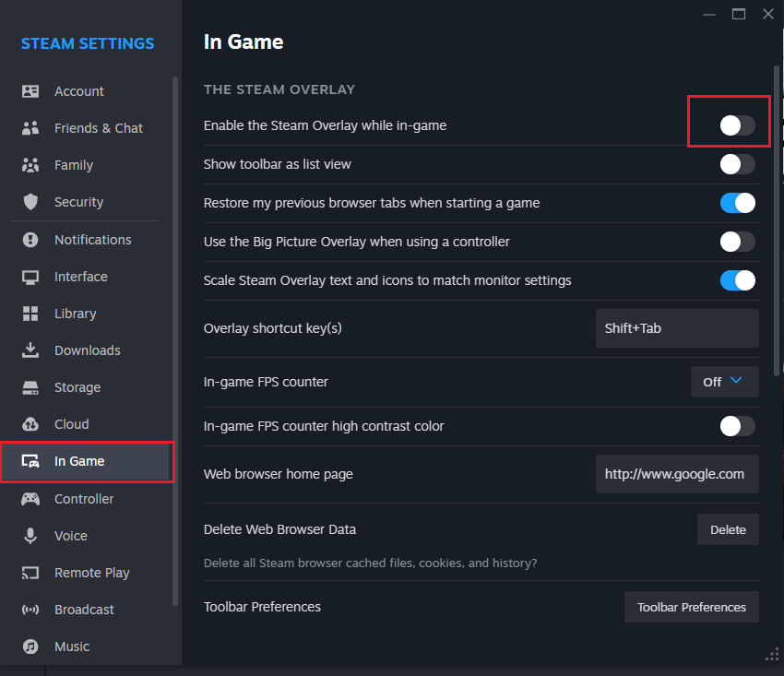The width and height of the screenshot is (784, 676).
Task: Disable Restore my previous browser tabs
Action: click(737, 203)
